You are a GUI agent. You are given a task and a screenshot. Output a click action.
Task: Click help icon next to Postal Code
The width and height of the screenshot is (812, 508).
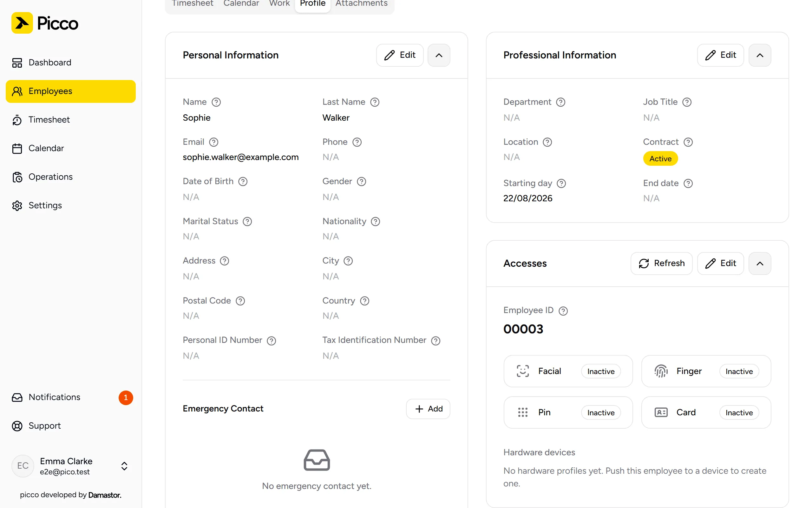point(240,301)
